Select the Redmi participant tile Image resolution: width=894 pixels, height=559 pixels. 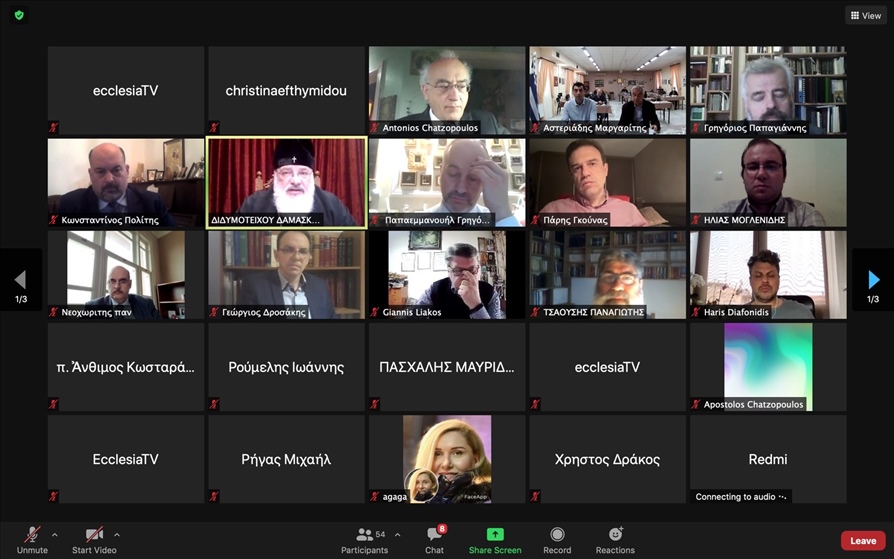click(x=767, y=458)
